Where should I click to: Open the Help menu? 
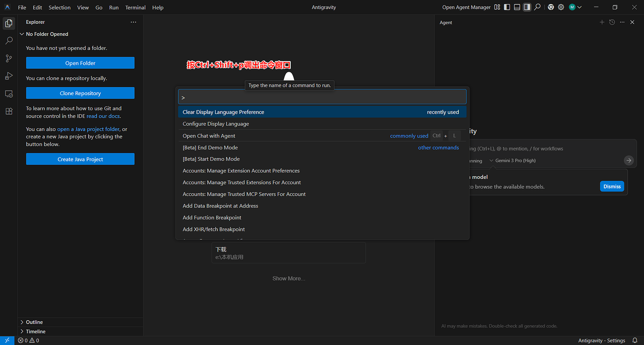coord(158,7)
